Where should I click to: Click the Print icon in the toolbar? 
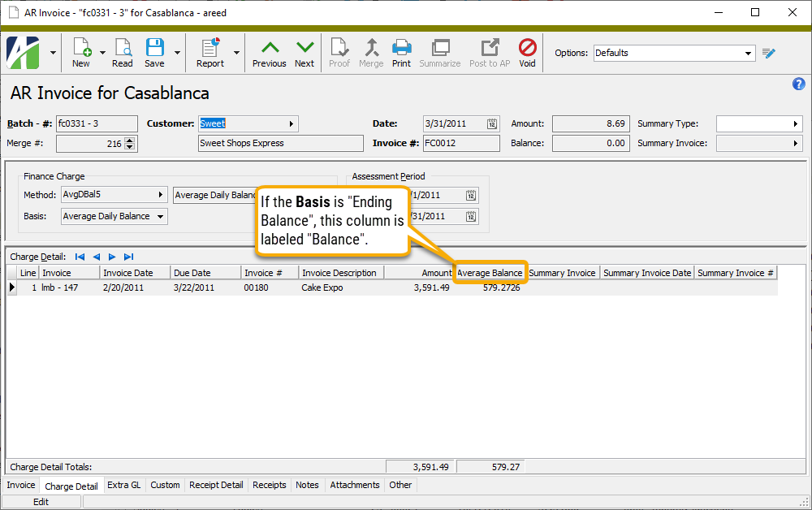pyautogui.click(x=401, y=52)
